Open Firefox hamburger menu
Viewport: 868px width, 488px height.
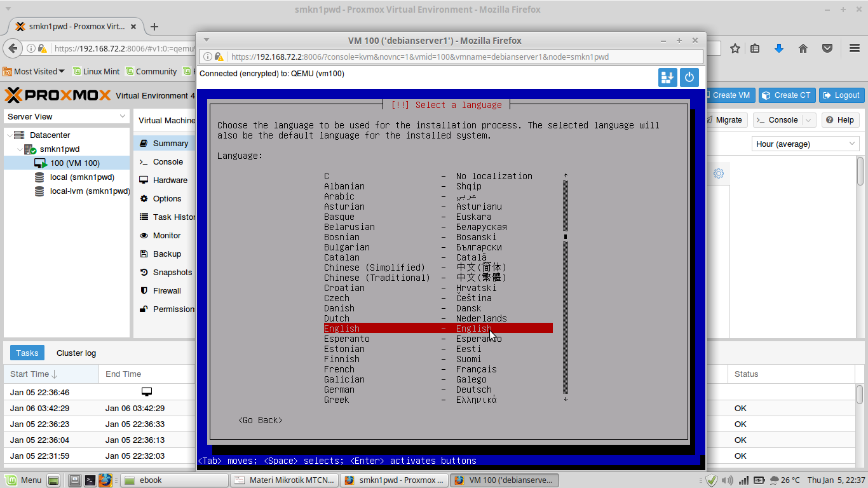pyautogui.click(x=855, y=48)
